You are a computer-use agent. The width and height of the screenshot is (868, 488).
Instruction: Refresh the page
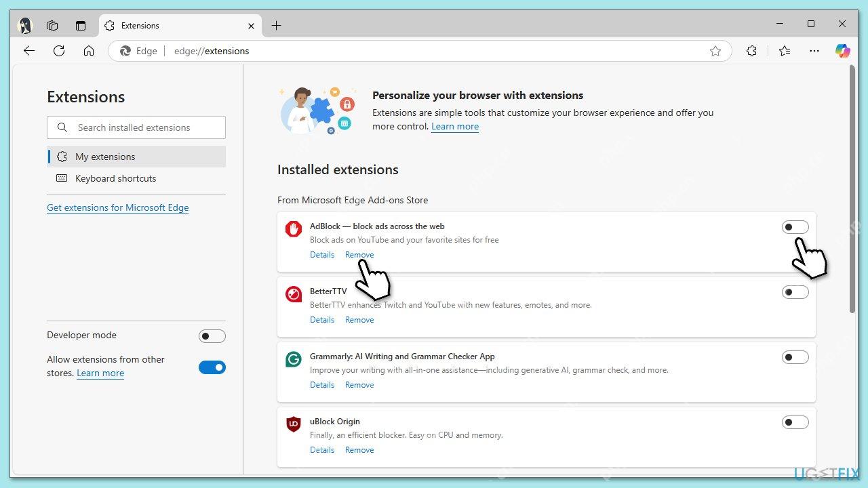[x=59, y=51]
